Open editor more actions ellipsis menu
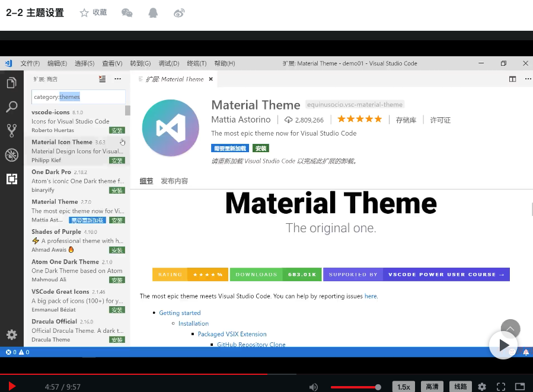The width and height of the screenshot is (533, 392). pos(528,79)
